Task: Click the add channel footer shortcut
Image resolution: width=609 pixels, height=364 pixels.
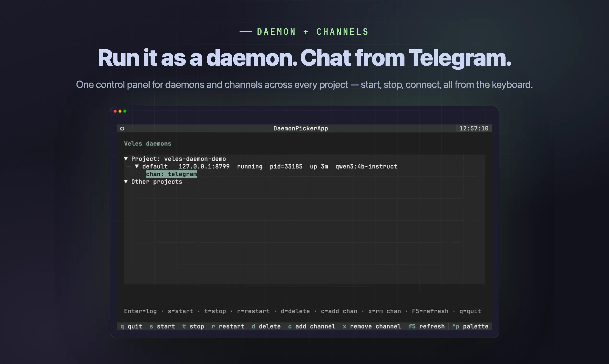Action: coord(312,326)
